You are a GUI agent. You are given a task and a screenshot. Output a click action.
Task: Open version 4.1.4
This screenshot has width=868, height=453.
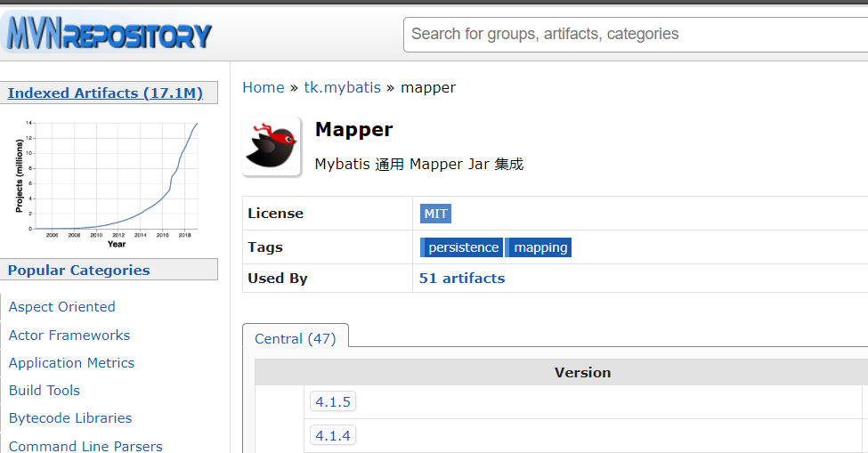[333, 435]
